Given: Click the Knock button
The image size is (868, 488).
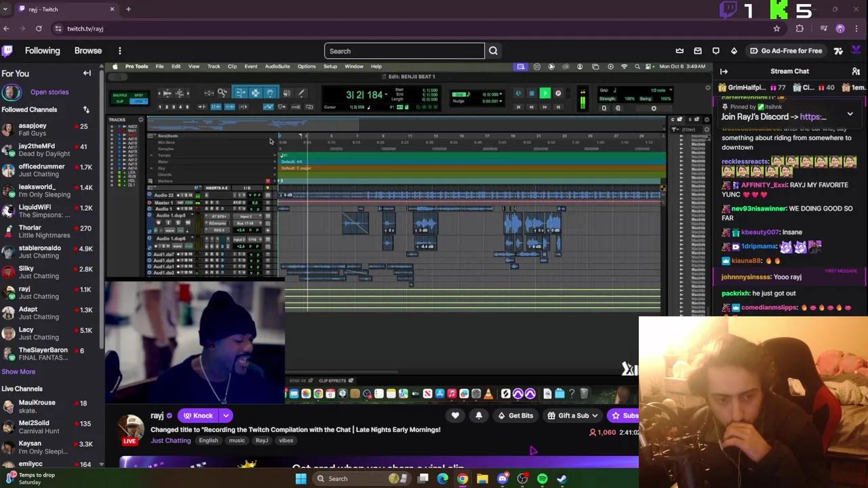Looking at the screenshot, I should pos(198,415).
